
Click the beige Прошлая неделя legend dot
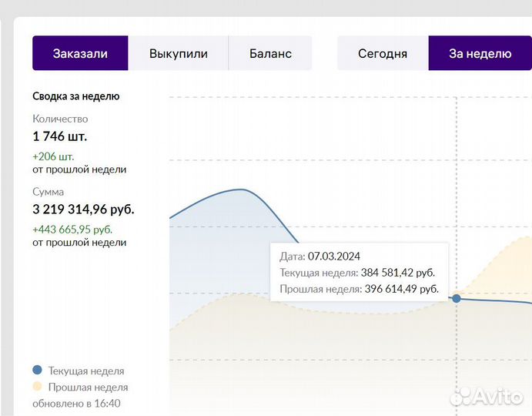pos(38,387)
